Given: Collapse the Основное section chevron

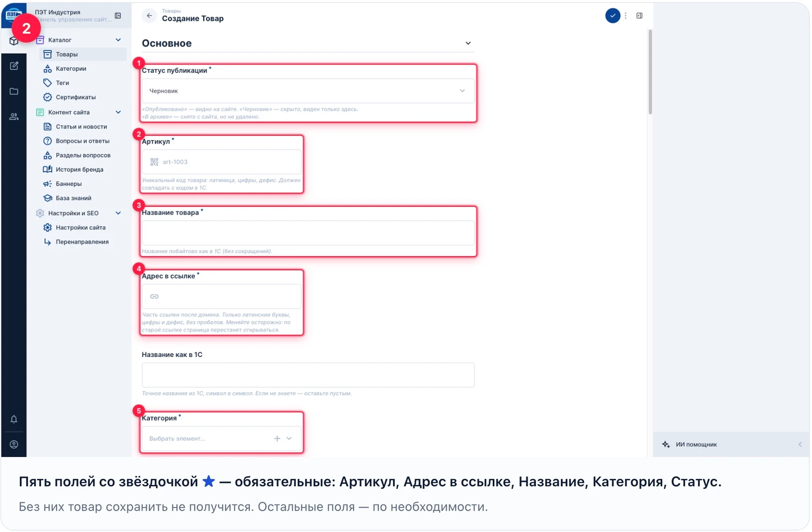Looking at the screenshot, I should click(468, 44).
